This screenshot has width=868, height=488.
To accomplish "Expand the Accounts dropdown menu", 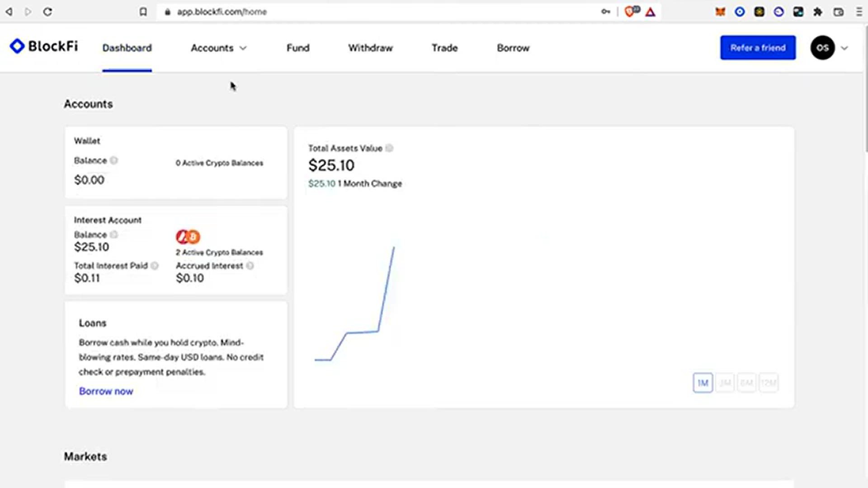I will click(218, 48).
